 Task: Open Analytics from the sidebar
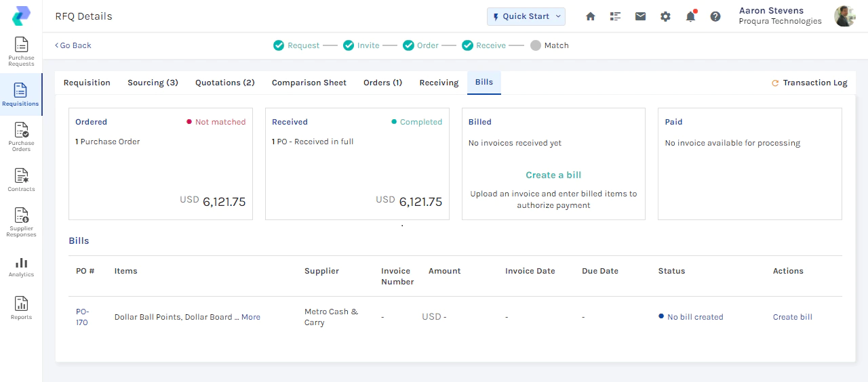click(21, 267)
